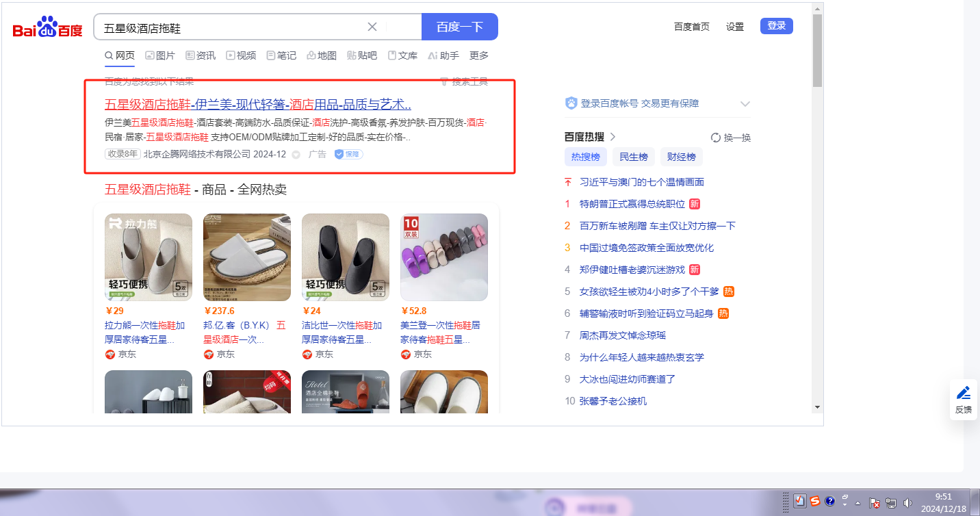The height and width of the screenshot is (516, 980).
Task: Open hot search 中国过境免签政策全面放宽优化
Action: (647, 248)
